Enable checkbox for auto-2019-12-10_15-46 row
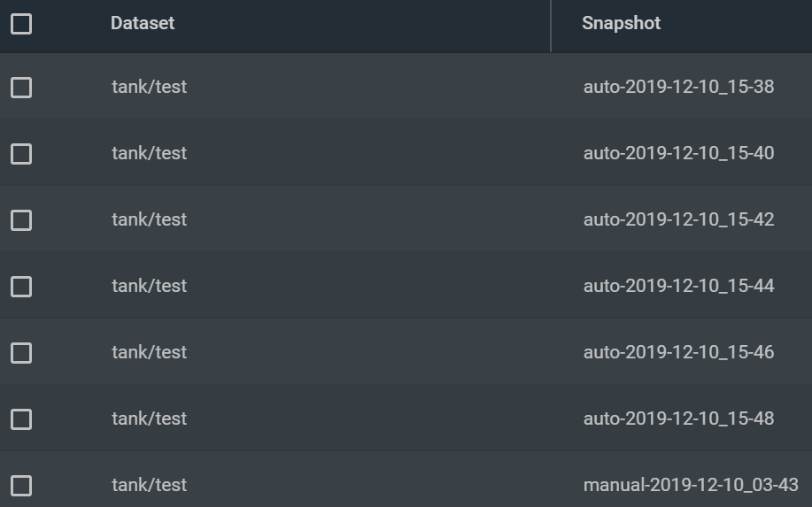Image resolution: width=812 pixels, height=507 pixels. pyautogui.click(x=21, y=353)
